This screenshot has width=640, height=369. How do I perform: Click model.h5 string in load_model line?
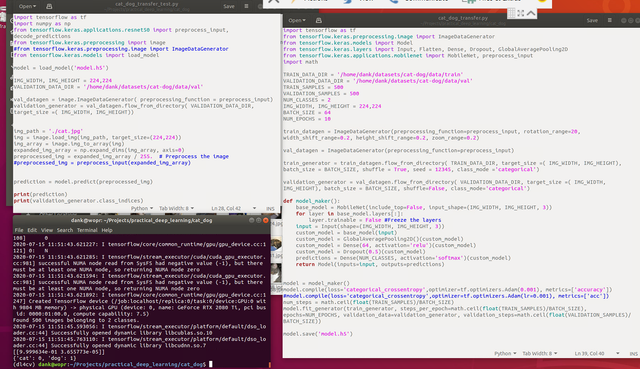click(91, 68)
